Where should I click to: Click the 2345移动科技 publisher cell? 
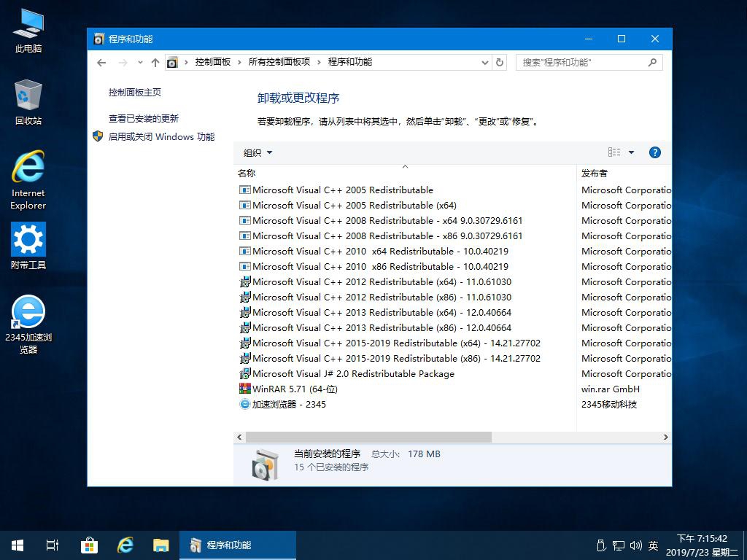point(609,404)
